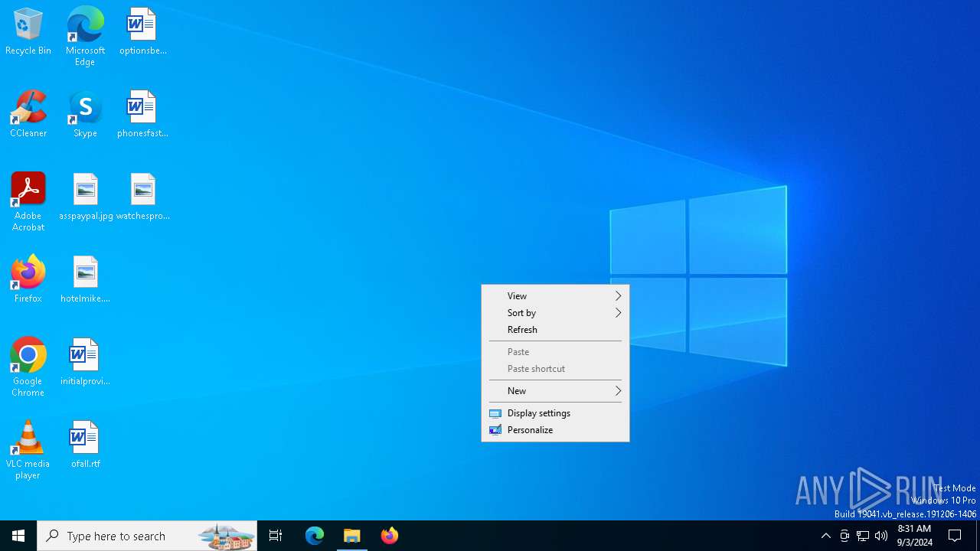Open the clock showing 8:31 AM
The image size is (980, 551).
[914, 536]
